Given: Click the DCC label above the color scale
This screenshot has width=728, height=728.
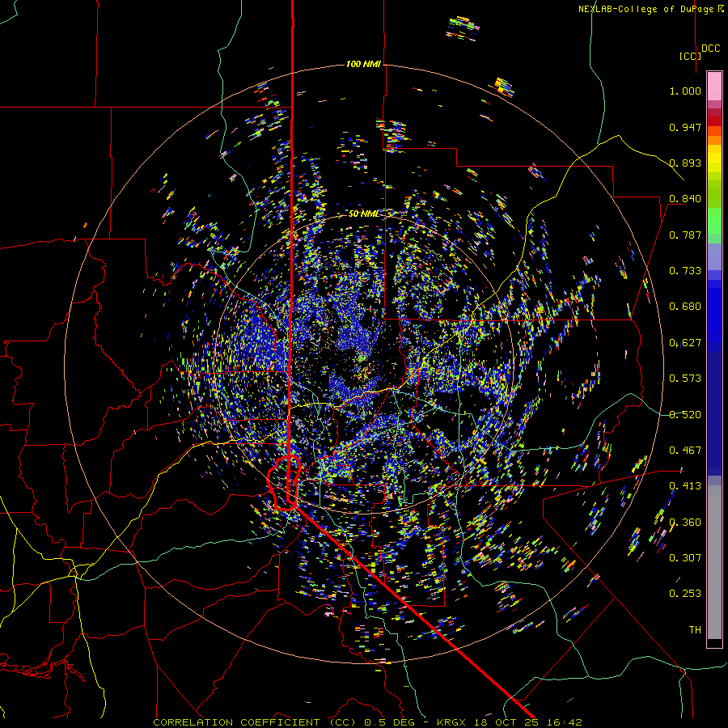Looking at the screenshot, I should [710, 49].
